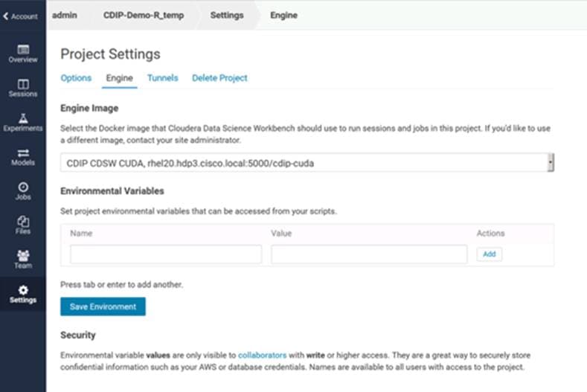Switch to the Tunnels tab
587x392 pixels.
162,78
